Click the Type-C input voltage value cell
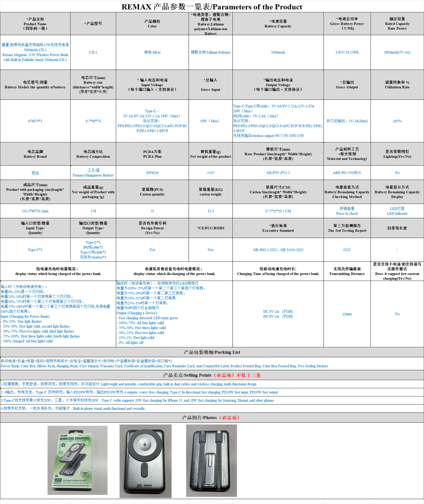This screenshot has height=504, width=424. coord(152,121)
